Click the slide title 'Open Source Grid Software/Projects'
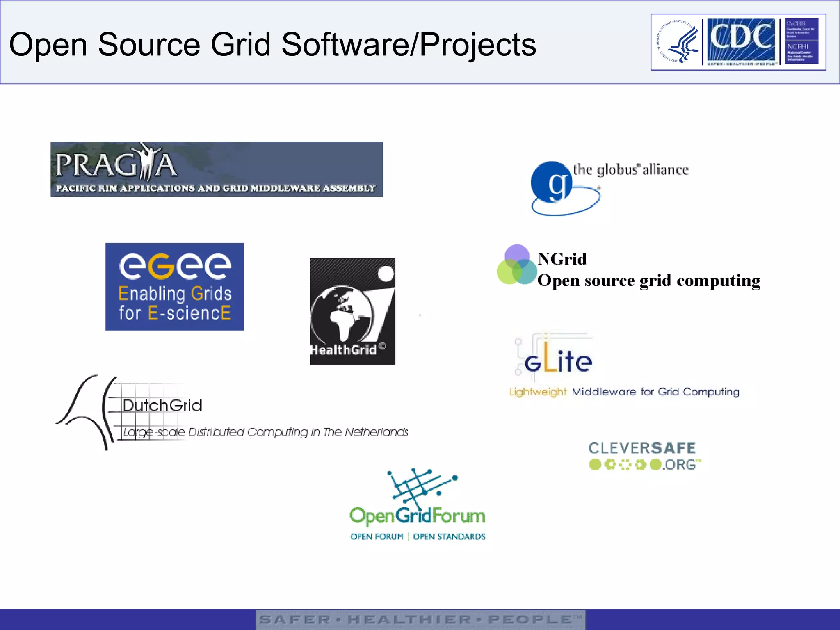Image resolution: width=840 pixels, height=630 pixels. 272,44
